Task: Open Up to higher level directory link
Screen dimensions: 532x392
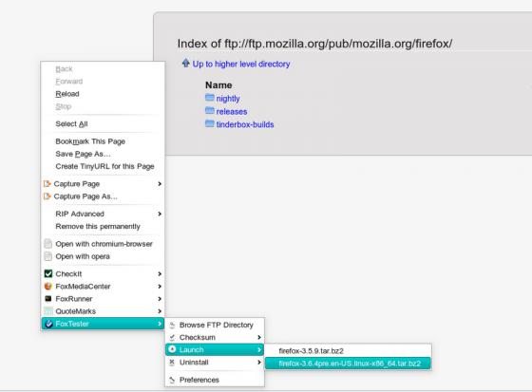Action: pyautogui.click(x=241, y=65)
